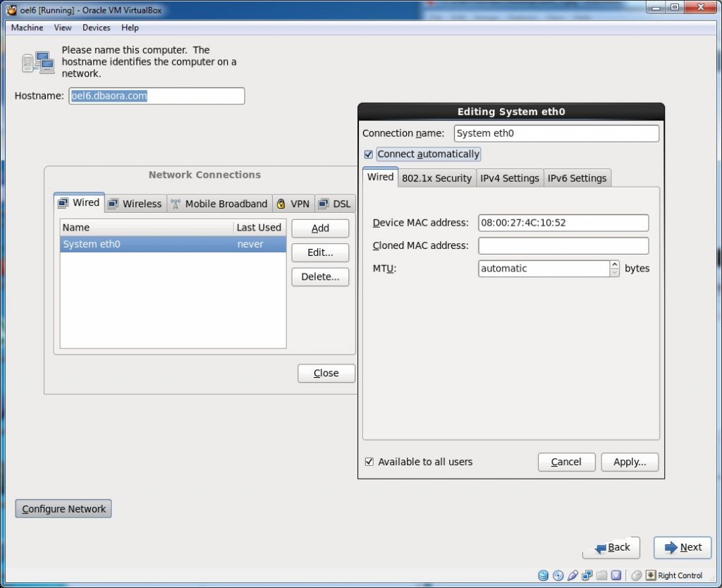Switch to the Mobile Broadband tab
Screen dimensions: 722x588
pos(220,204)
